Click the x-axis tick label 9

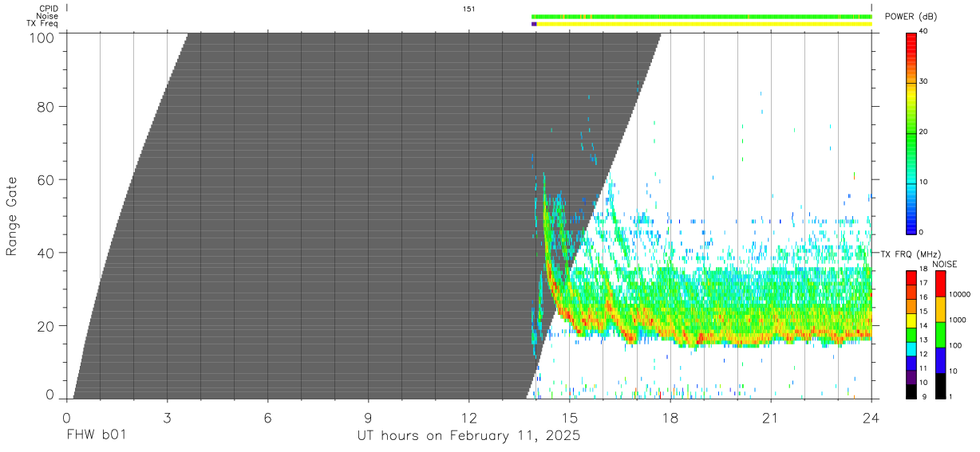pos(368,418)
